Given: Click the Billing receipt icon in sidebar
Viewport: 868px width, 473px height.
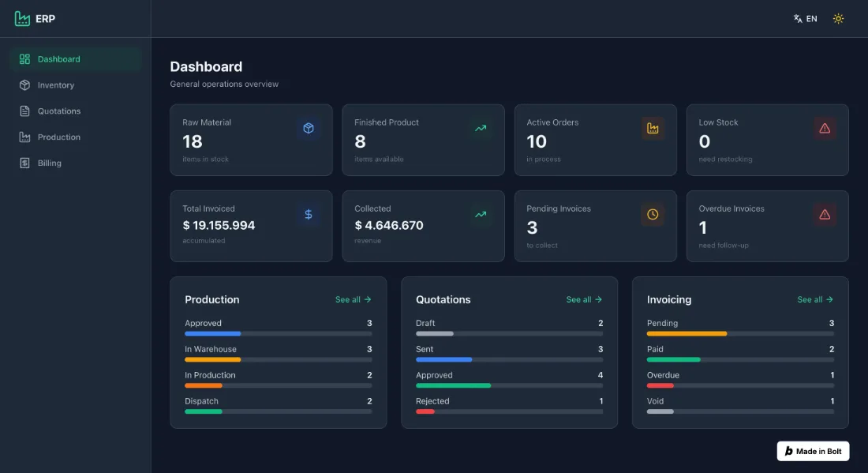Looking at the screenshot, I should point(24,163).
